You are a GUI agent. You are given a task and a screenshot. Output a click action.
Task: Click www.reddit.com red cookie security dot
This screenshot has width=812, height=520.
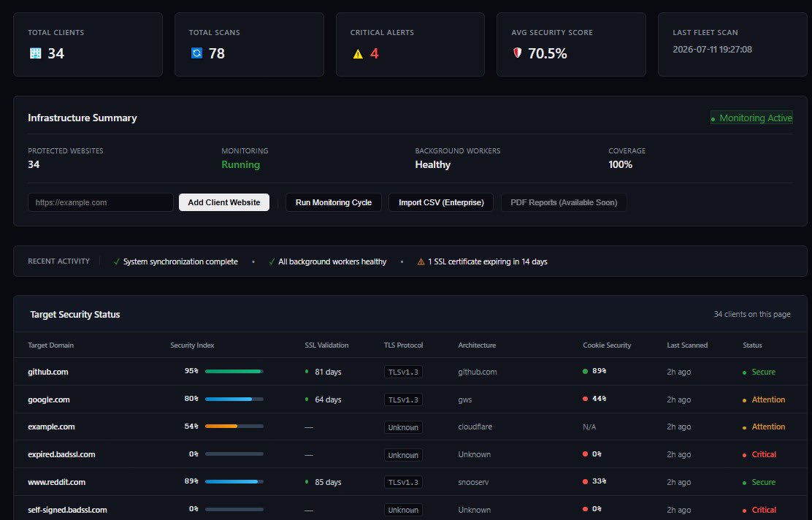[585, 481]
